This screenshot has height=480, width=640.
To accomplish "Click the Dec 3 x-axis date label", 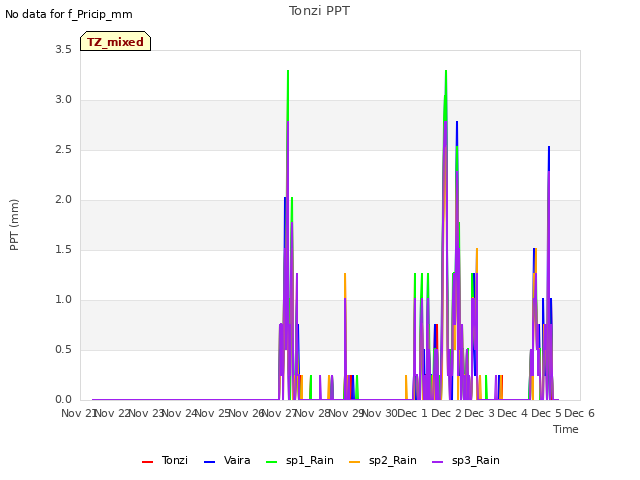I will [480, 413].
